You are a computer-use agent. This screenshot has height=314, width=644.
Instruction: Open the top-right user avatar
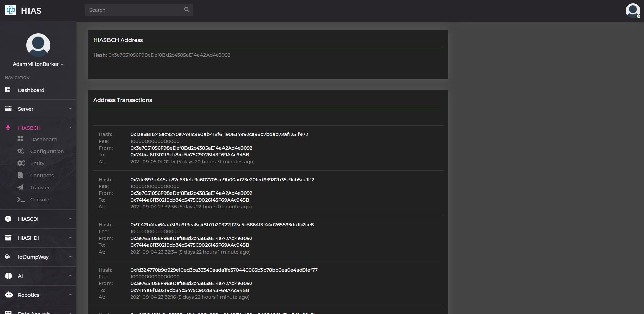pyautogui.click(x=632, y=11)
